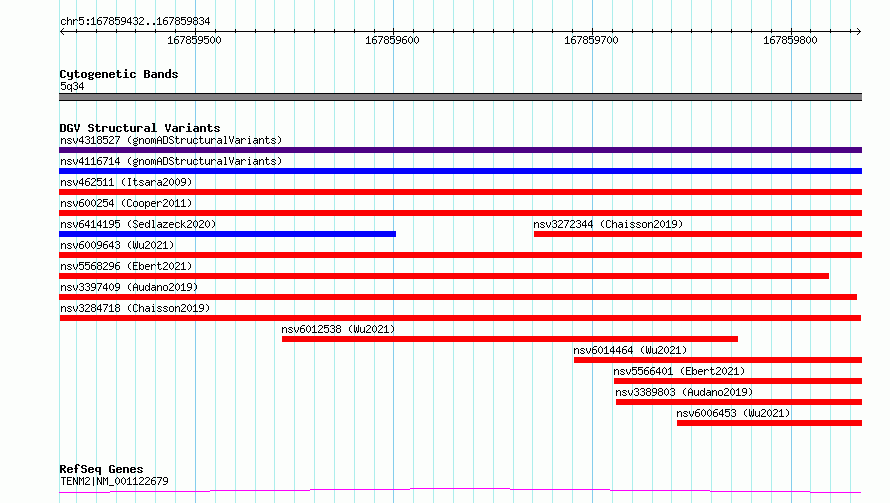Open nsv5568296 (Ebert2021) variant label
890x503 pixels.
126,266
